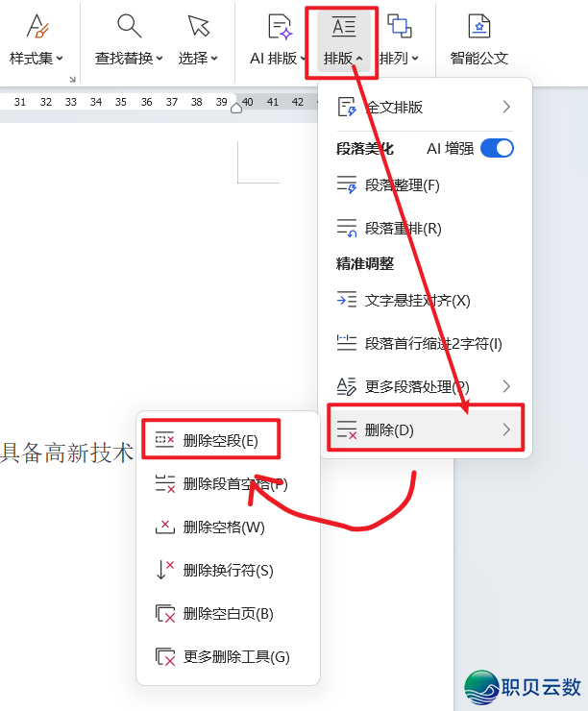Viewport: 588px width, 711px height.
Task: Click the 排版 layout icon
Action: 344,26
